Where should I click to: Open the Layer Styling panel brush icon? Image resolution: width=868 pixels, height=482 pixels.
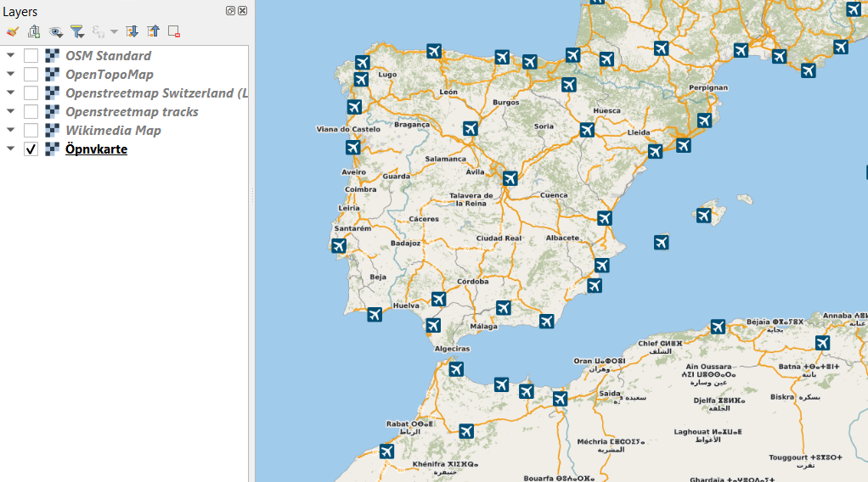(13, 31)
